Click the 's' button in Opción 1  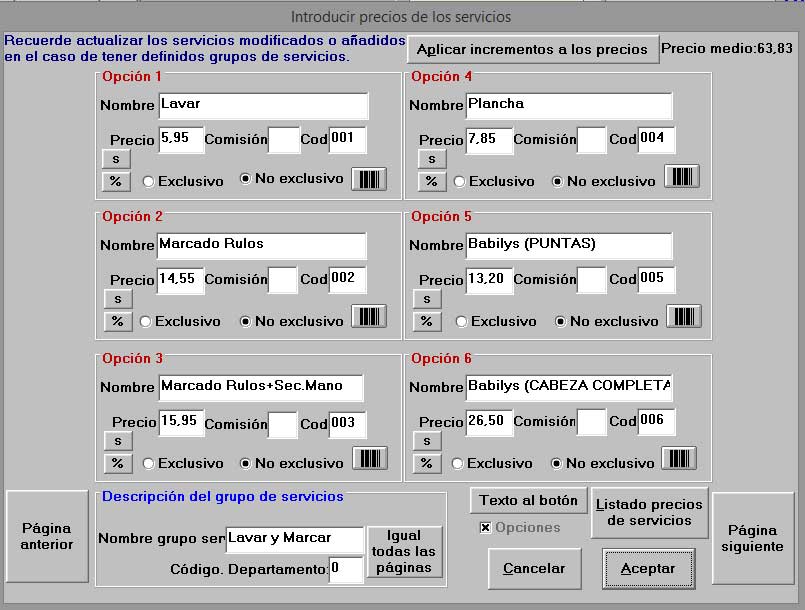(116, 159)
